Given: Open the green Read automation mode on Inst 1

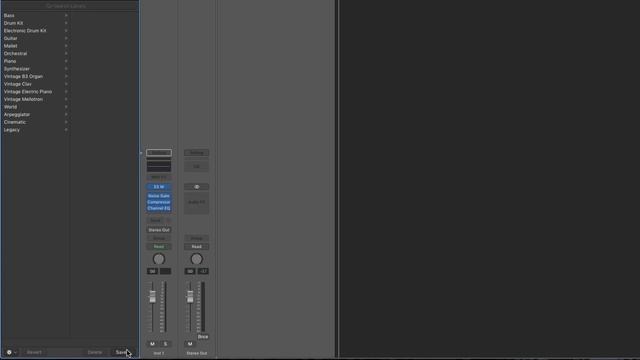Looking at the screenshot, I should tap(159, 247).
